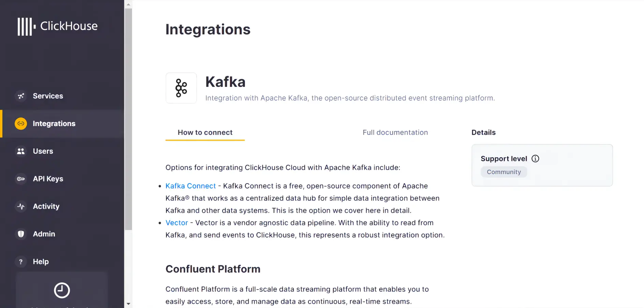Open the Integrations menu item
Image resolution: width=644 pixels, height=308 pixels.
pos(62,124)
